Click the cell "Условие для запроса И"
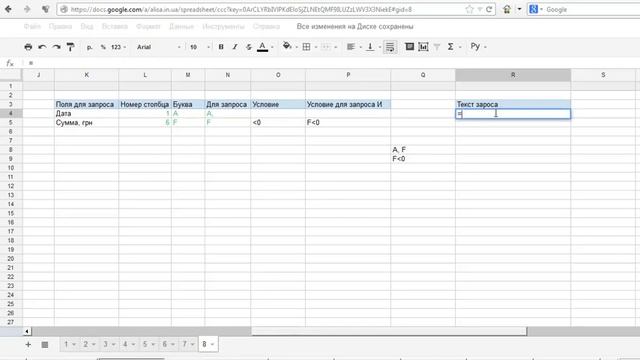This screenshot has height=360, width=640. (x=348, y=104)
